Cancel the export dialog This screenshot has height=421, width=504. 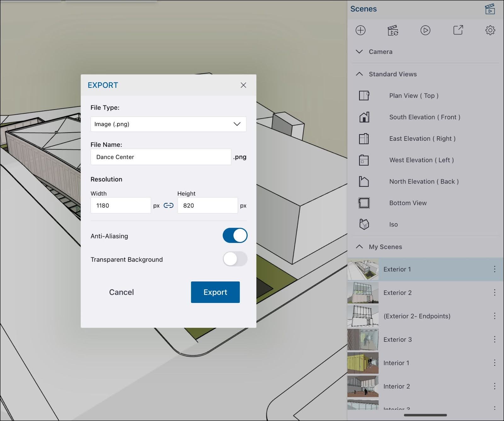[121, 292]
